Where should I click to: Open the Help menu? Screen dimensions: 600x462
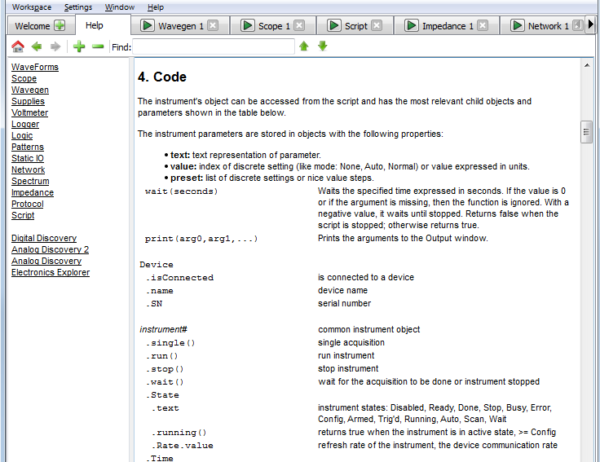tap(155, 7)
